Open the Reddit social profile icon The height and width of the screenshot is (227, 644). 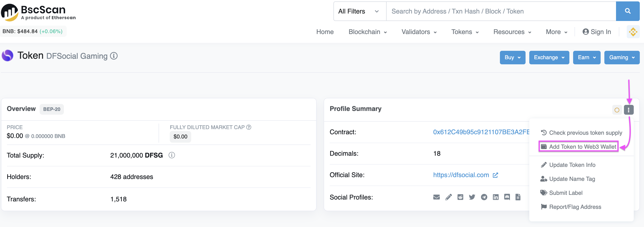pyautogui.click(x=460, y=197)
